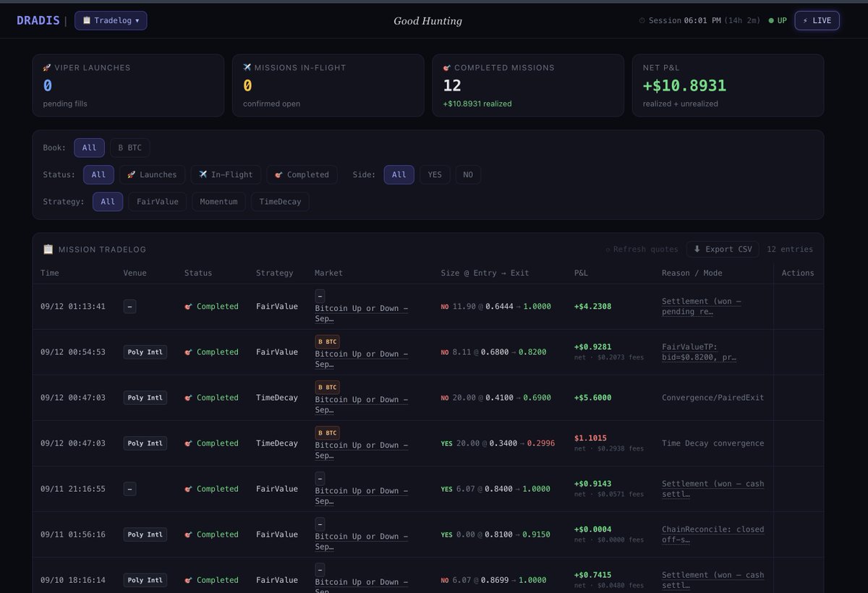This screenshot has width=868, height=593.
Task: Click the YES 6.07 @ 0.8400 size cell
Action: [495, 489]
